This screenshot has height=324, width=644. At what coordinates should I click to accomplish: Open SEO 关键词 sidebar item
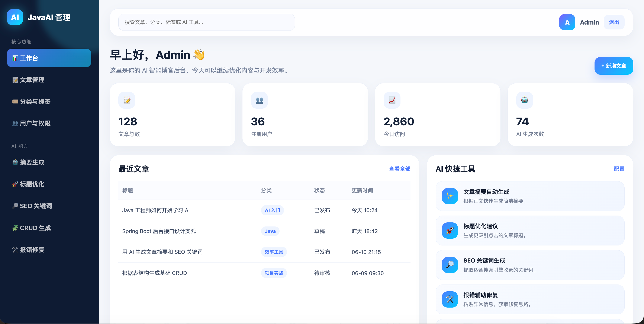49,206
